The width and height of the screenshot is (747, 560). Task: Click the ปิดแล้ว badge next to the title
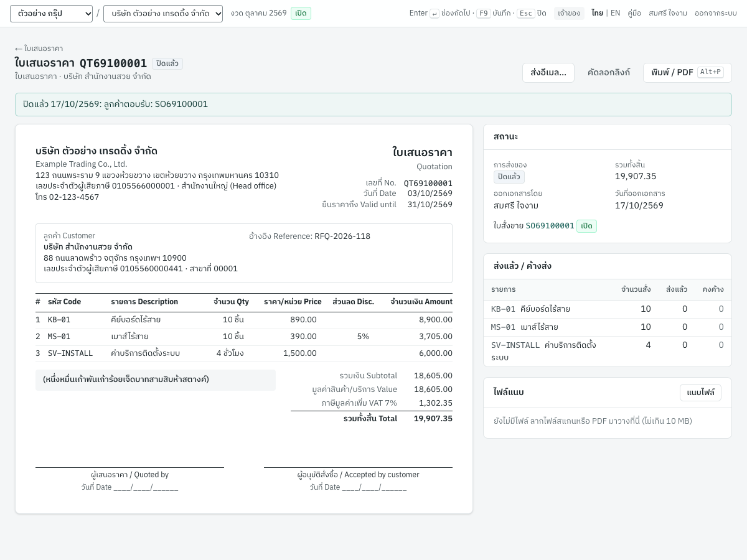[167, 63]
